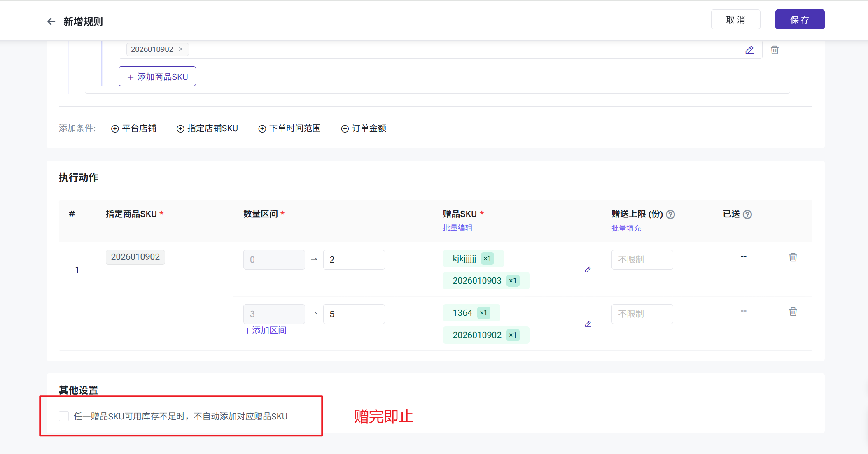Open help tooltip for 赠送上限 (份)
Viewport: 868px width, 454px height.
(670, 214)
